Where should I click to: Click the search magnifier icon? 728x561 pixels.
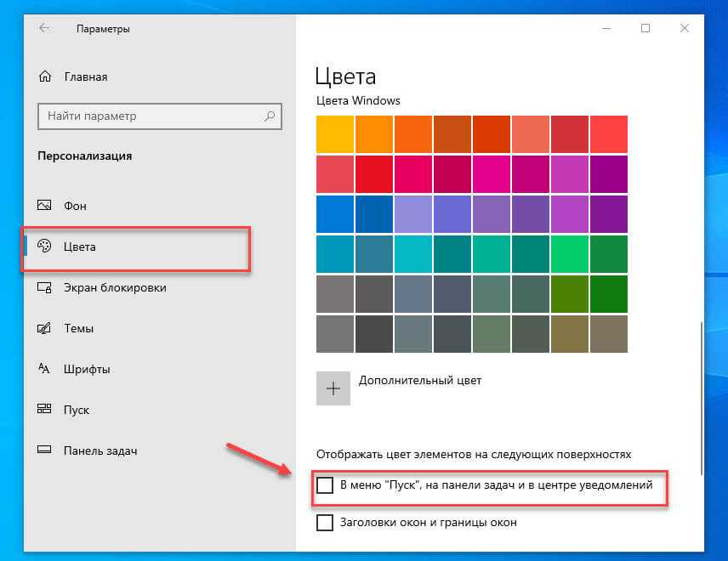tap(270, 116)
